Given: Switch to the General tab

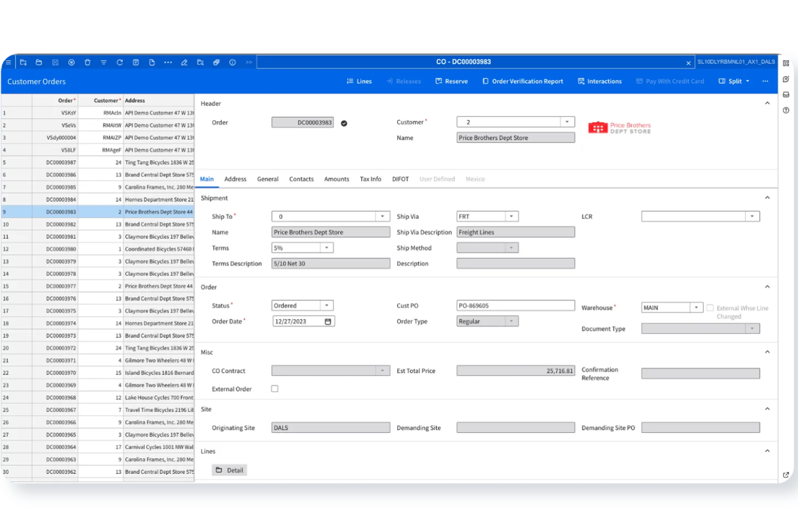Looking at the screenshot, I should click(x=268, y=179).
